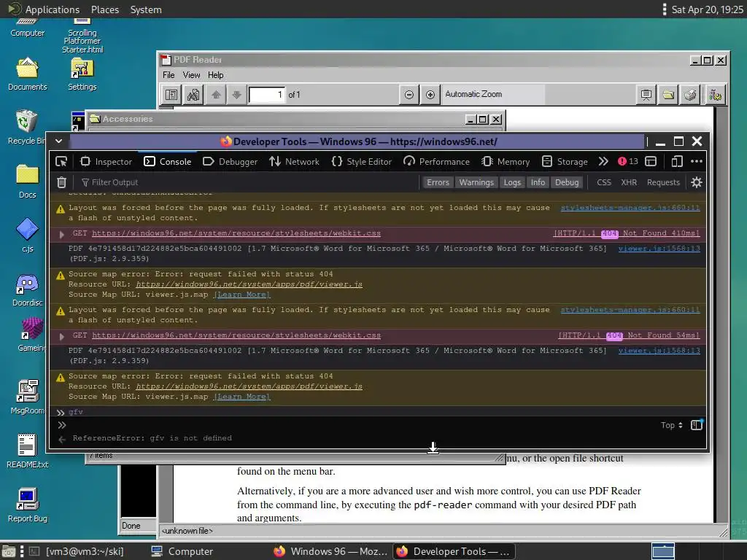
Task: Open the View menu in PDF Reader
Action: click(x=191, y=75)
